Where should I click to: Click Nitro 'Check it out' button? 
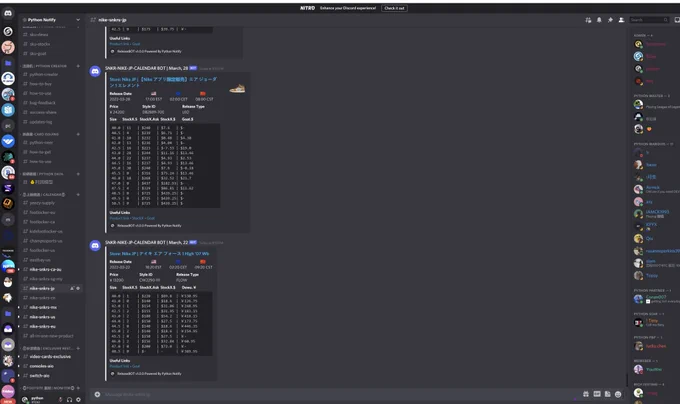coord(394,8)
